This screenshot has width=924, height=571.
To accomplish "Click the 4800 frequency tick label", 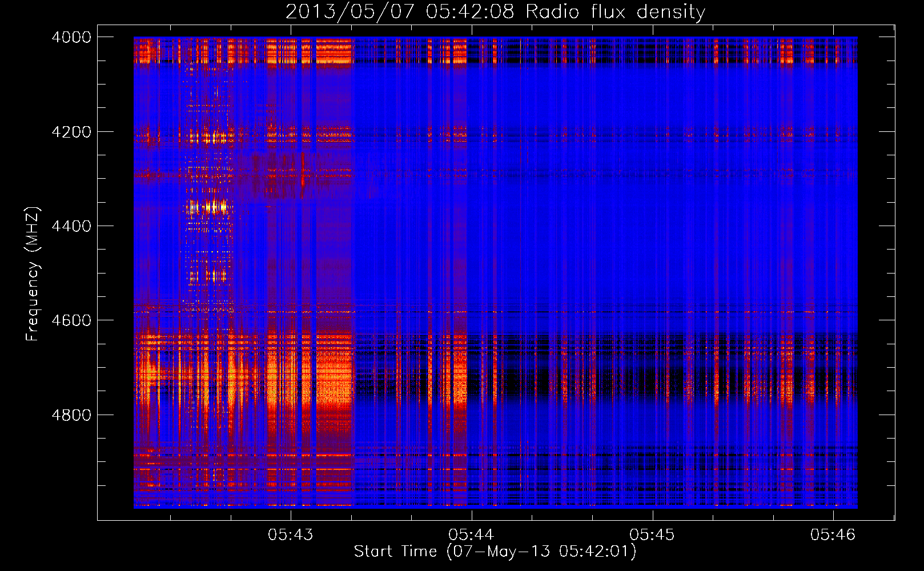I will point(71,415).
